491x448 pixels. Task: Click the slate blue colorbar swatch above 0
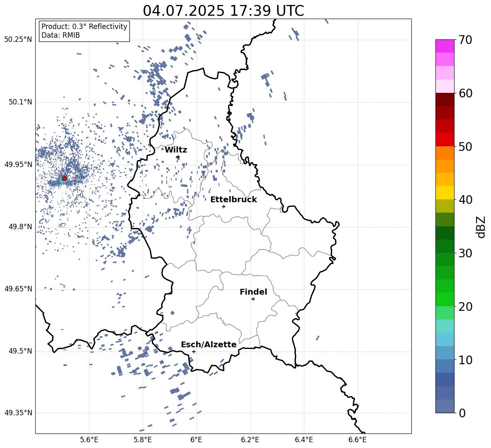[x=445, y=406]
